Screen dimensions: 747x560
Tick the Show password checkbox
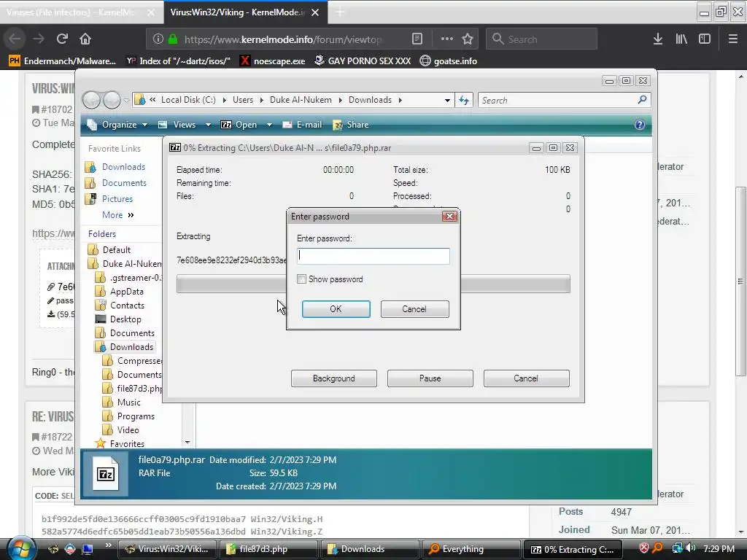coord(301,279)
